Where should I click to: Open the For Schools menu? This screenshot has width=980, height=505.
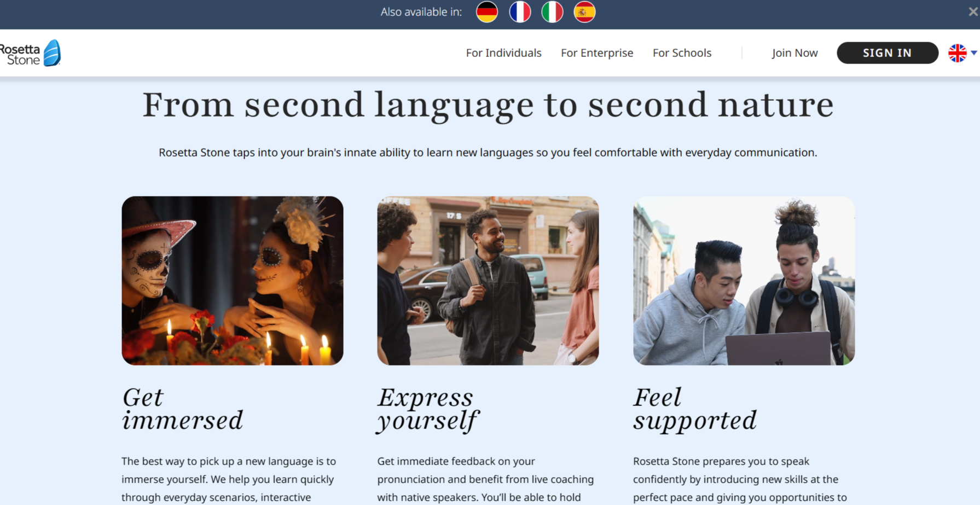tap(682, 53)
